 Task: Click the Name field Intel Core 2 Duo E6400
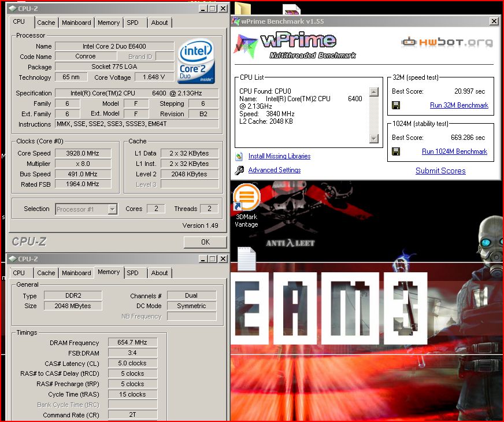[114, 46]
